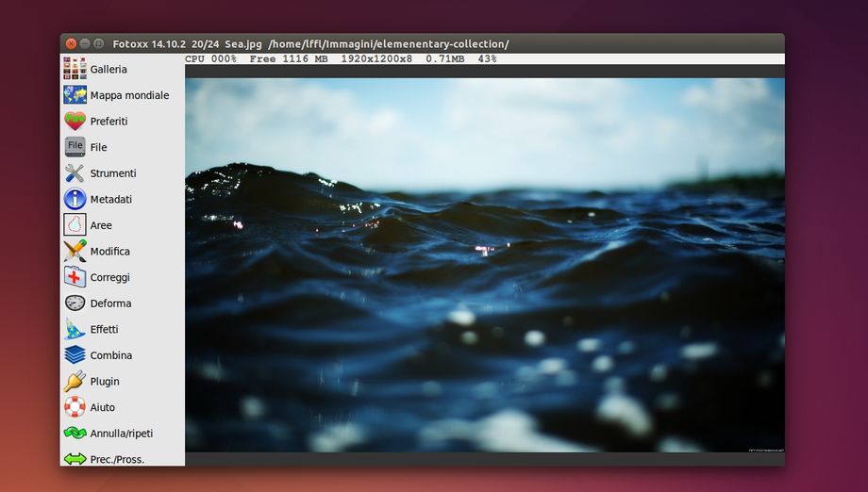The width and height of the screenshot is (868, 492).
Task: Open the File menu icon
Action: (75, 147)
